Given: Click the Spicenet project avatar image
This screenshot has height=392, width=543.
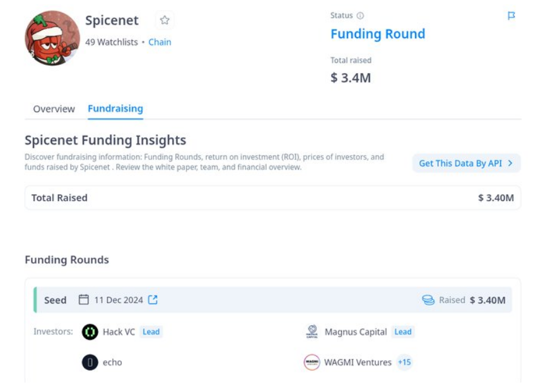Looking at the screenshot, I should point(52,38).
